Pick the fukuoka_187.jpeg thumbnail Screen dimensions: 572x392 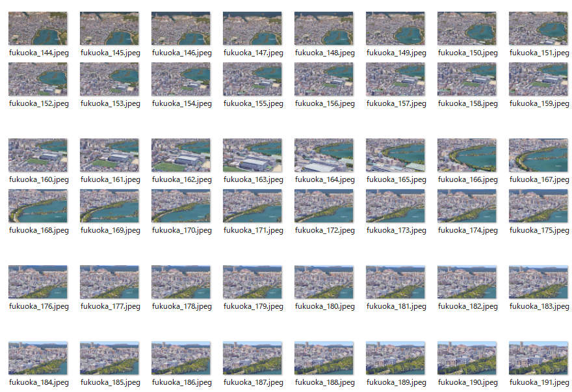(252, 358)
